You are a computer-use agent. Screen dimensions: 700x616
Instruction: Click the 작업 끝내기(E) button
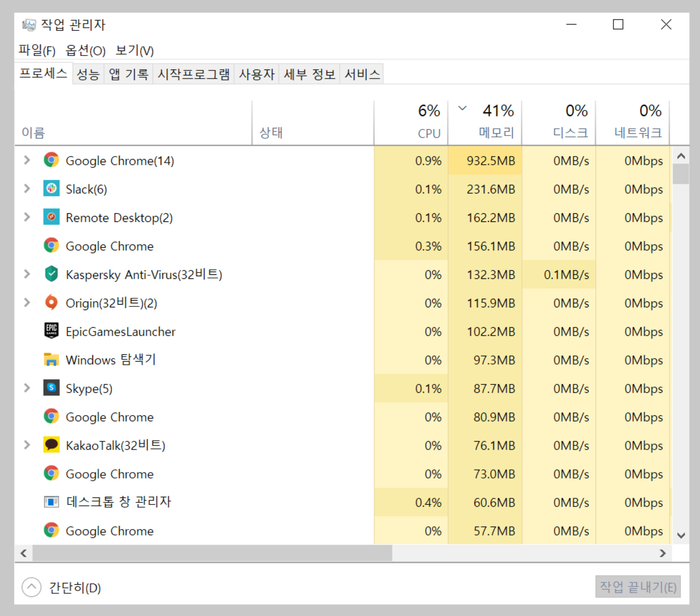638,587
